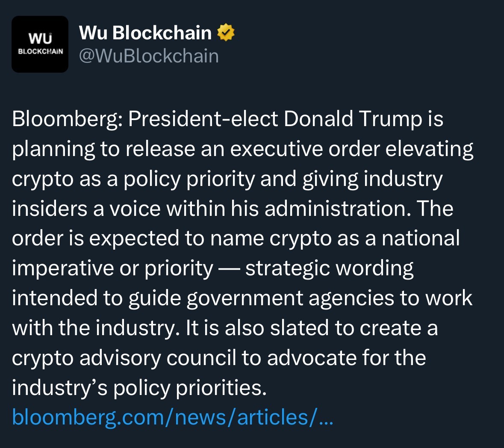Click the words "government agencies"
504x448 pixels.
point(291,298)
